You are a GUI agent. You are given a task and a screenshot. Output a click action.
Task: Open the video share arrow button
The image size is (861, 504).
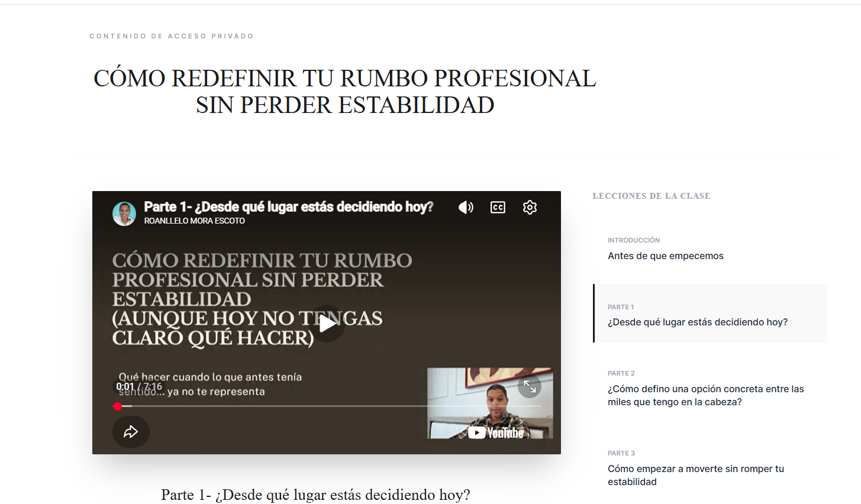tap(131, 432)
